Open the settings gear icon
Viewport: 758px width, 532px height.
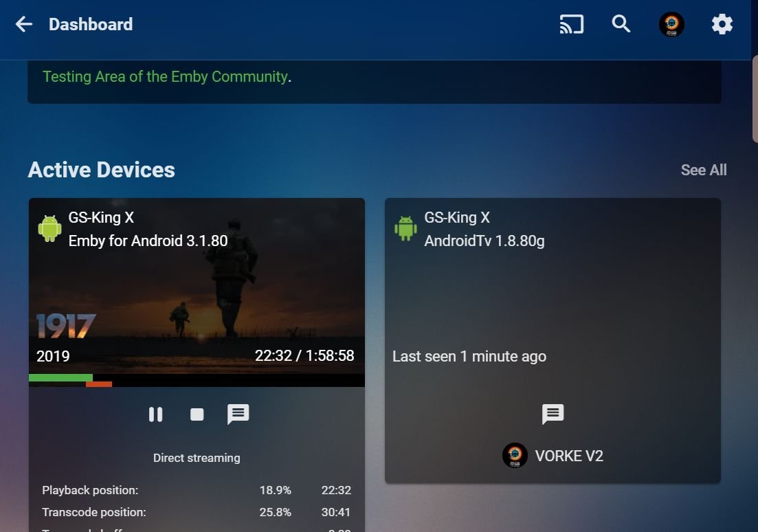(x=722, y=24)
